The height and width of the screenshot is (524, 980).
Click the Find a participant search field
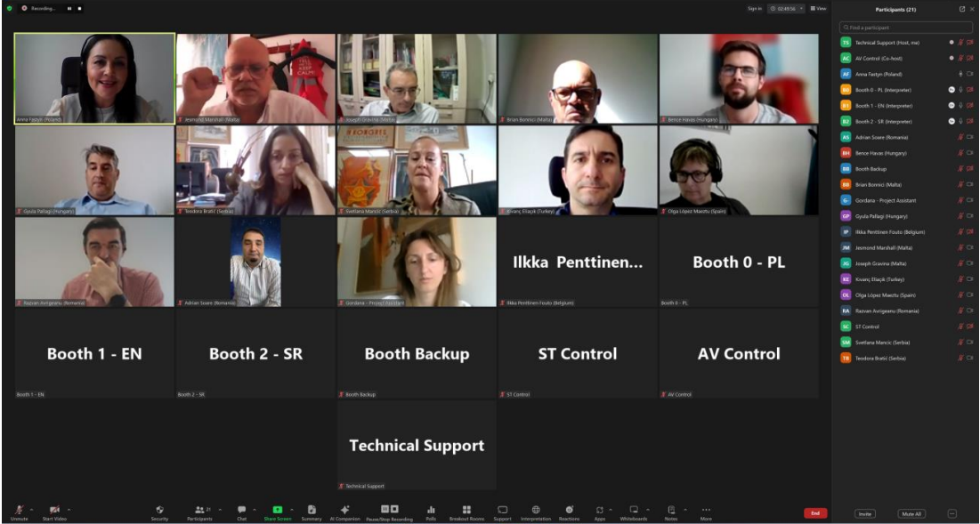pos(905,28)
